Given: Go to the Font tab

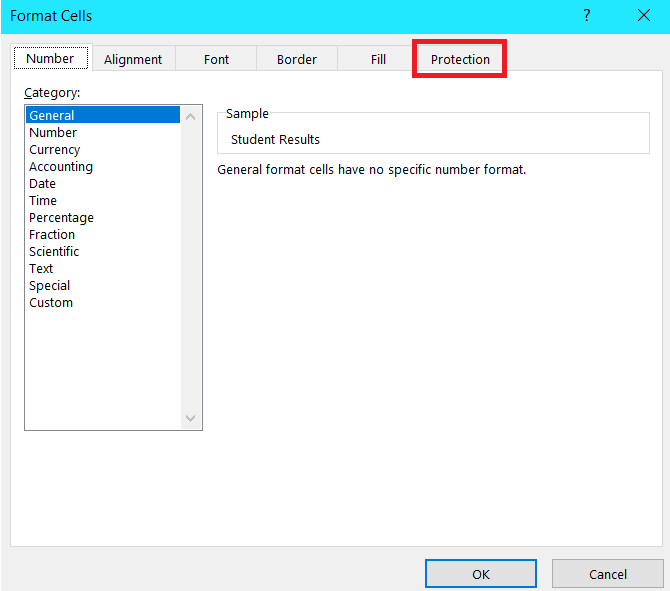Looking at the screenshot, I should coord(216,59).
